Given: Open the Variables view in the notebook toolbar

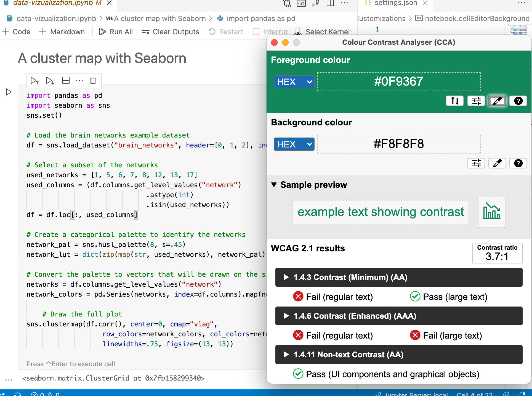Looking at the screenshot, I should tap(302, 4).
